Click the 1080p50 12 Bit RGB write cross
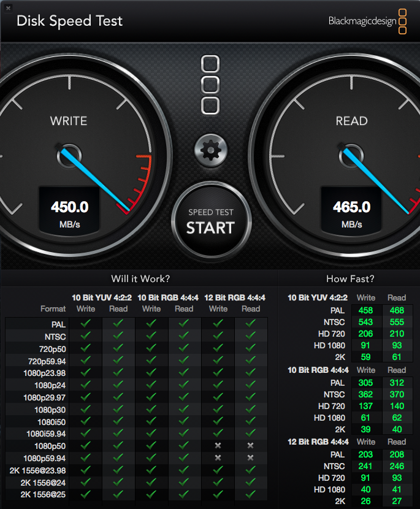The image size is (420, 509). pos(218,446)
